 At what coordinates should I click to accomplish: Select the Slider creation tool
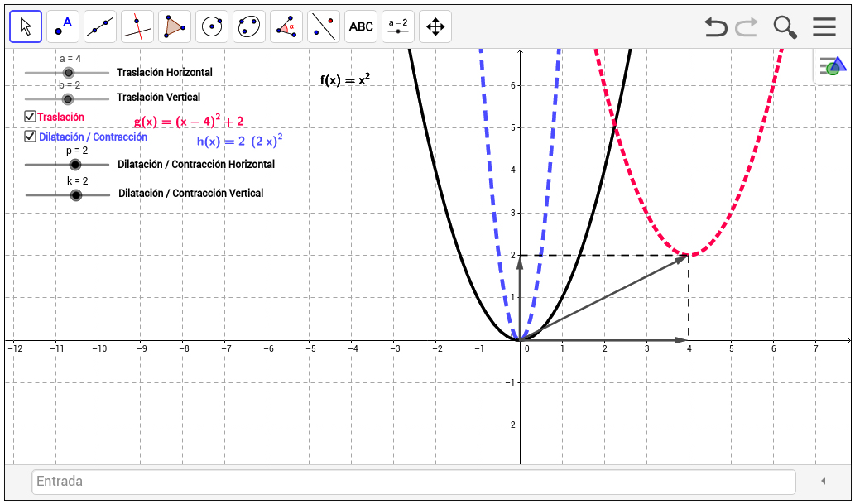pos(398,26)
